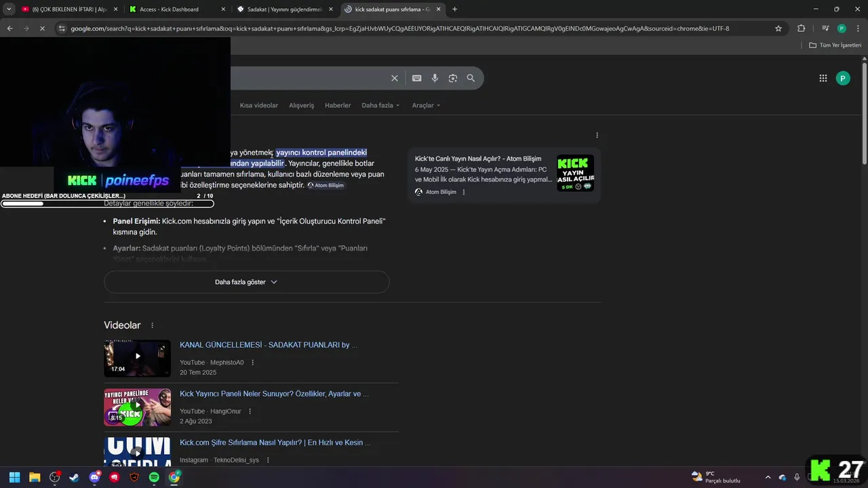
Task: Open the Chrome profile avatar in the toolbar
Action: (842, 28)
